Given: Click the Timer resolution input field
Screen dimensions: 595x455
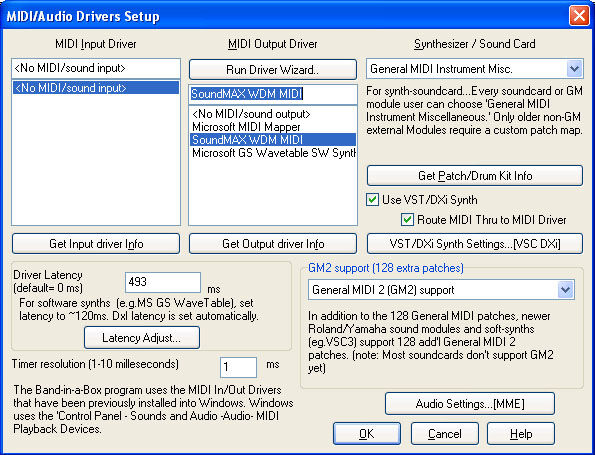Looking at the screenshot, I should (238, 367).
